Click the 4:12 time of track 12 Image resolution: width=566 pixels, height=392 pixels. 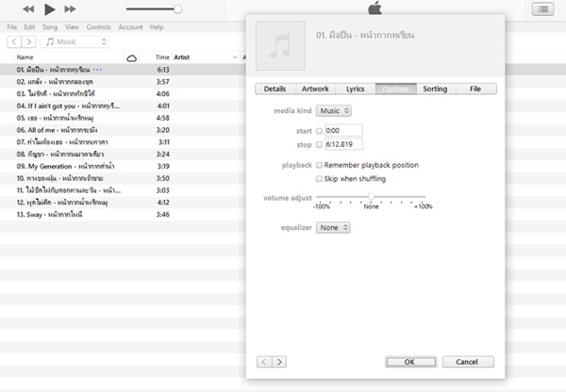click(x=163, y=203)
